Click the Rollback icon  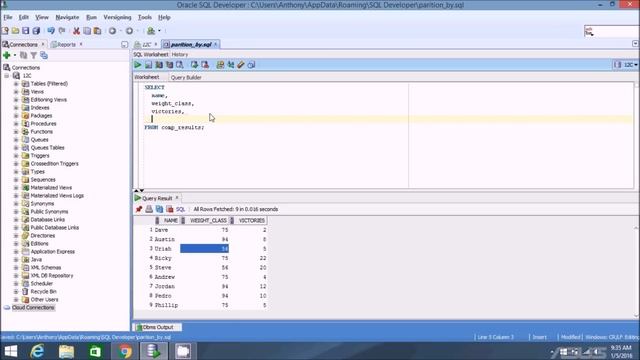point(205,65)
